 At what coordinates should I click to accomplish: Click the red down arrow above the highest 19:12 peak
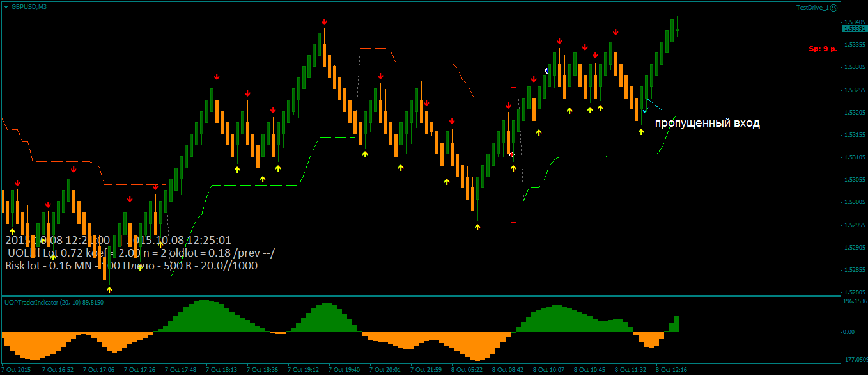[x=325, y=22]
